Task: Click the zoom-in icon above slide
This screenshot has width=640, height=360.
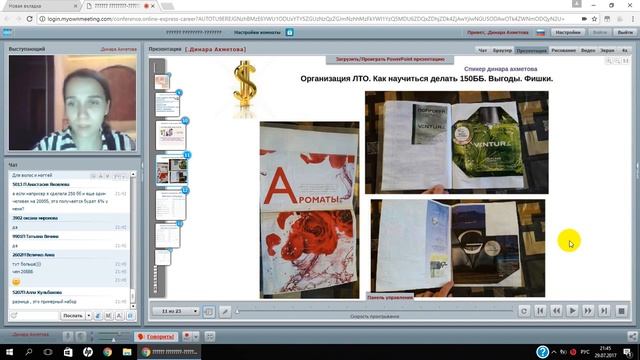Action: click(x=609, y=61)
